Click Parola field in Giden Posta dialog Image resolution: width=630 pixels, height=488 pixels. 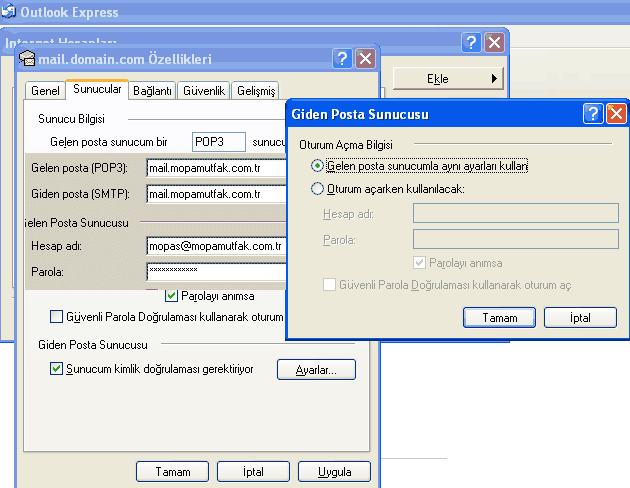(516, 239)
